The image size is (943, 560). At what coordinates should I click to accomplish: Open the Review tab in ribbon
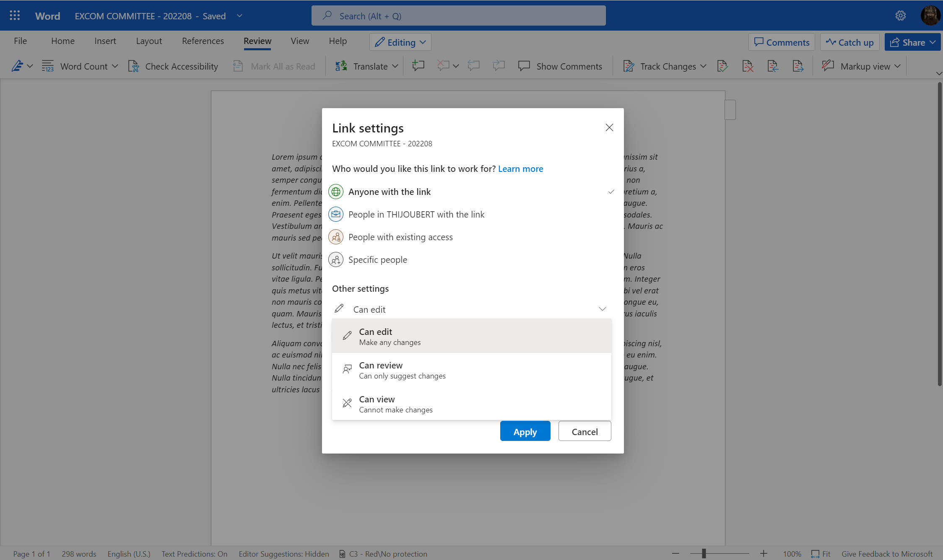(x=257, y=41)
